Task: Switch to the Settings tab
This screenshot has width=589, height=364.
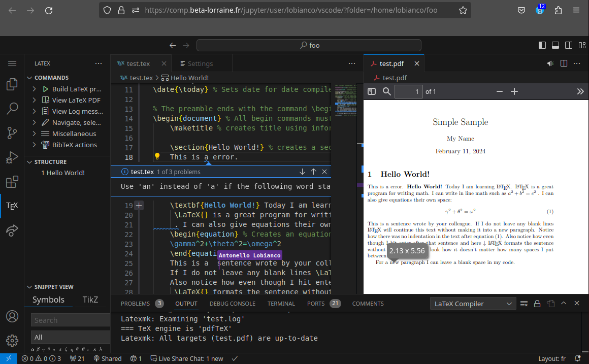Action: [x=201, y=63]
